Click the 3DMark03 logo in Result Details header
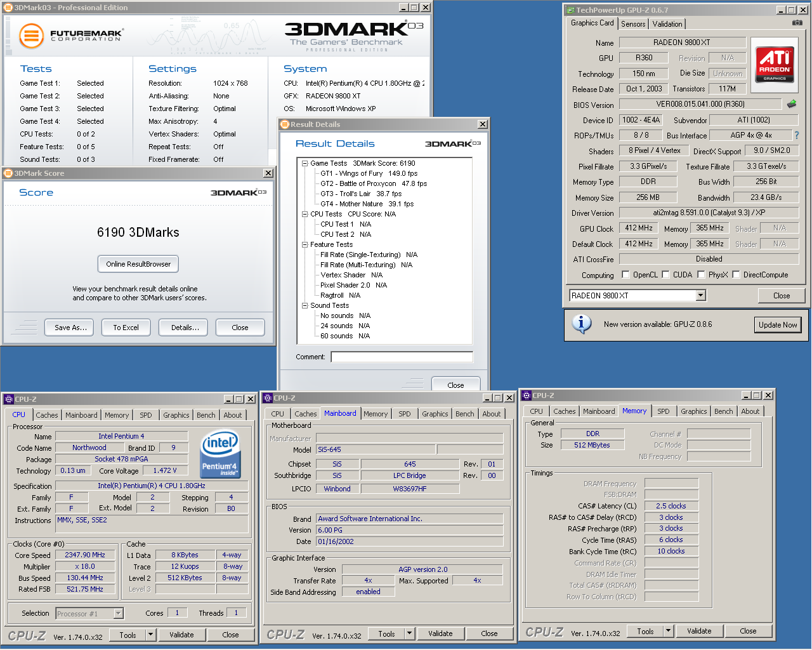 (453, 144)
